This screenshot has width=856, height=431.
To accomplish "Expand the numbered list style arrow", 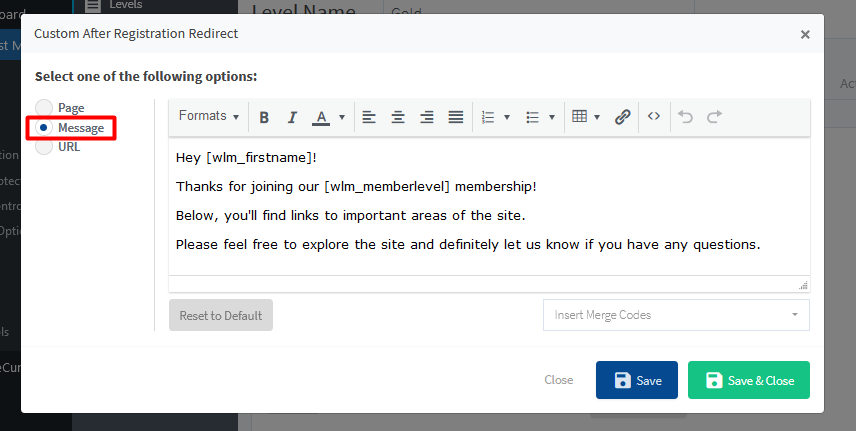I will coord(507,117).
